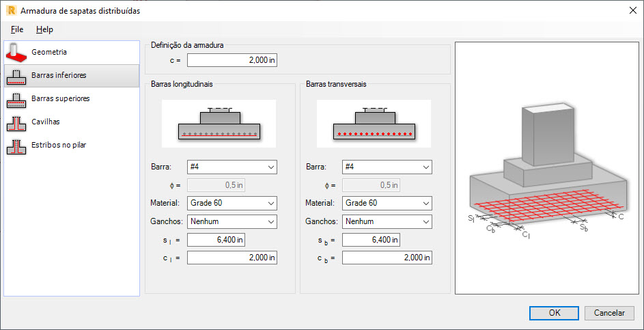644x330 pixels.
Task: Choose the Barras superiores icon
Action: click(x=16, y=99)
